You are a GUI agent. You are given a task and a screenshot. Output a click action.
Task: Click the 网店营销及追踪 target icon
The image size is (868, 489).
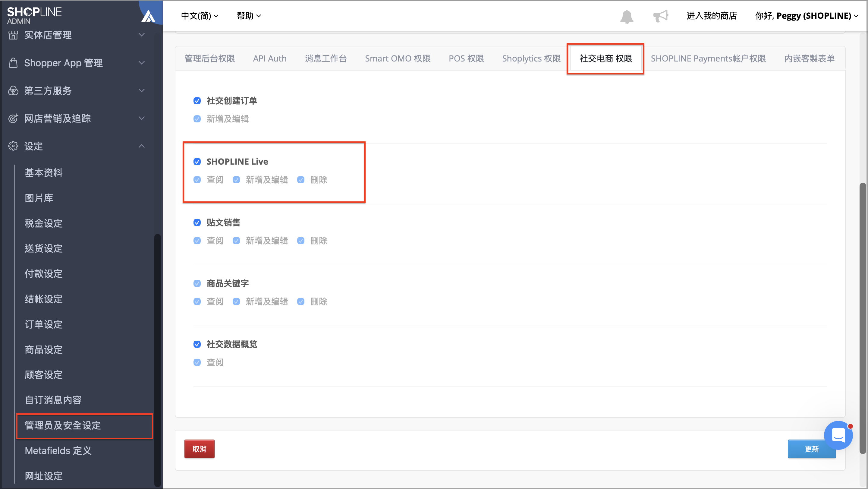[13, 118]
